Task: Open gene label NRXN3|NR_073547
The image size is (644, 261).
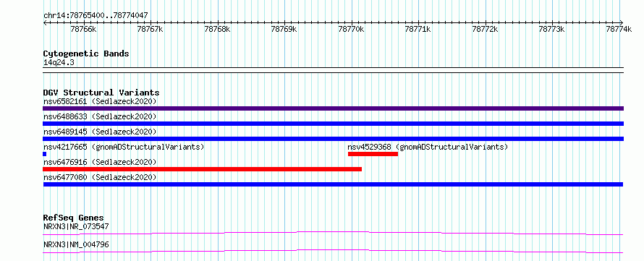Action: click(76, 226)
